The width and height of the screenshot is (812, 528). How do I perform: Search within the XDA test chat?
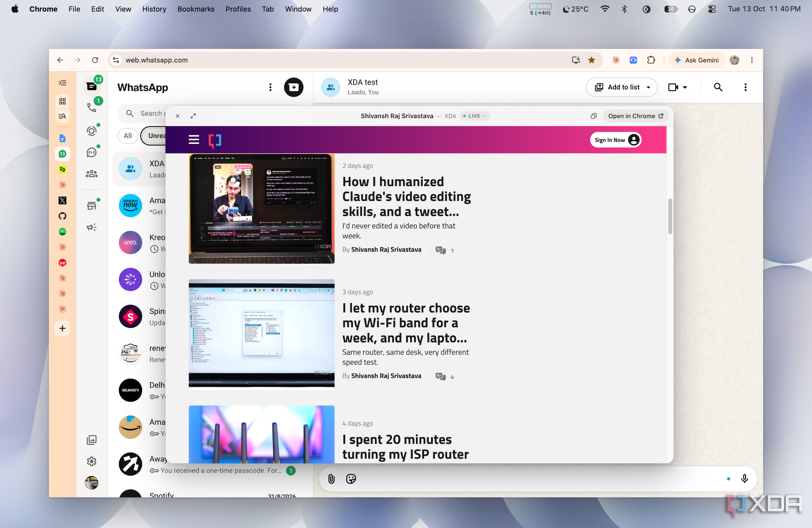[718, 87]
